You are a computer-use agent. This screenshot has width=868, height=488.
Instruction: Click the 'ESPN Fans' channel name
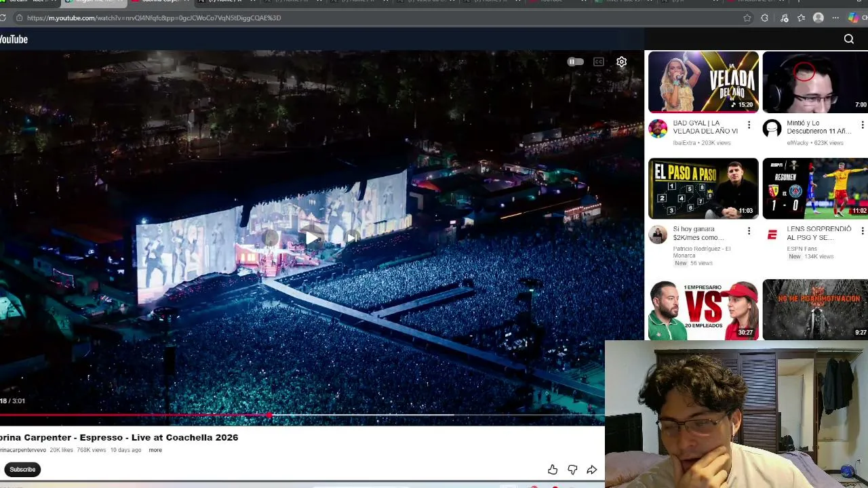(802, 249)
